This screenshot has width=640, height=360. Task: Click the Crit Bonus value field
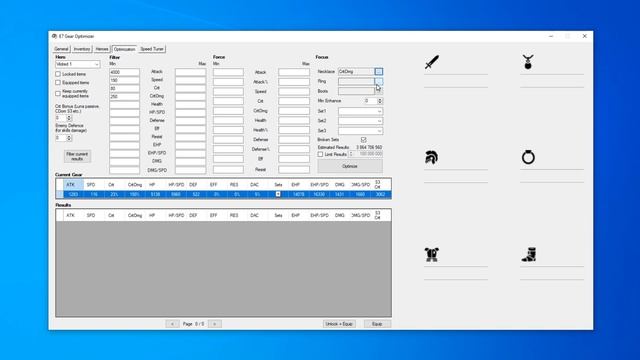click(x=61, y=118)
